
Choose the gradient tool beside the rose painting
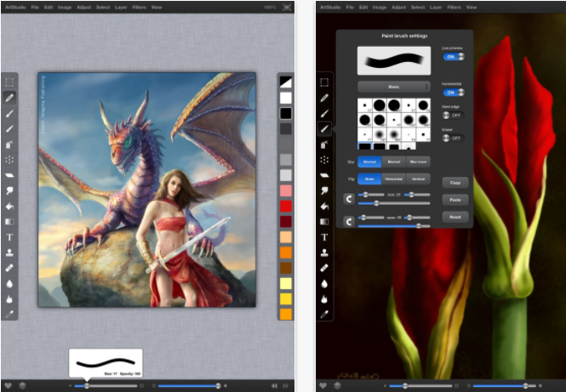(324, 221)
